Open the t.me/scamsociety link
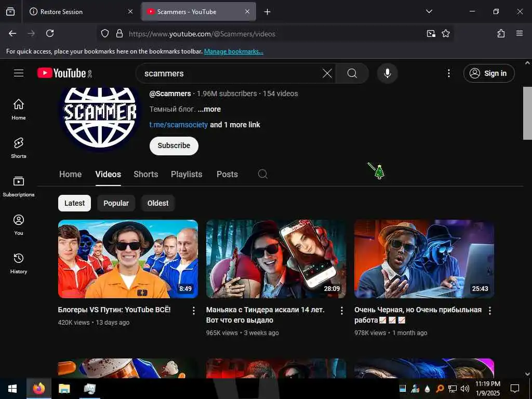This screenshot has height=399, width=532. point(179,125)
